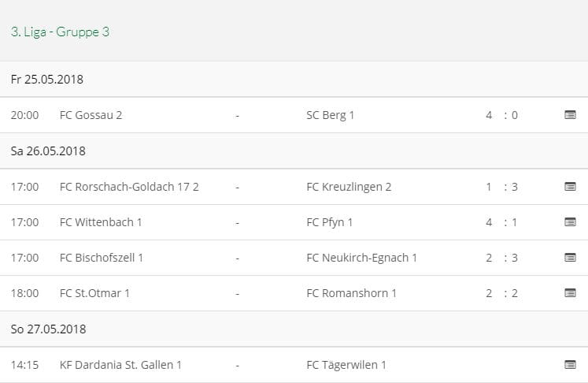
Task: Open FC Rorschach-Goldach 17 2 team
Action: pyautogui.click(x=129, y=187)
